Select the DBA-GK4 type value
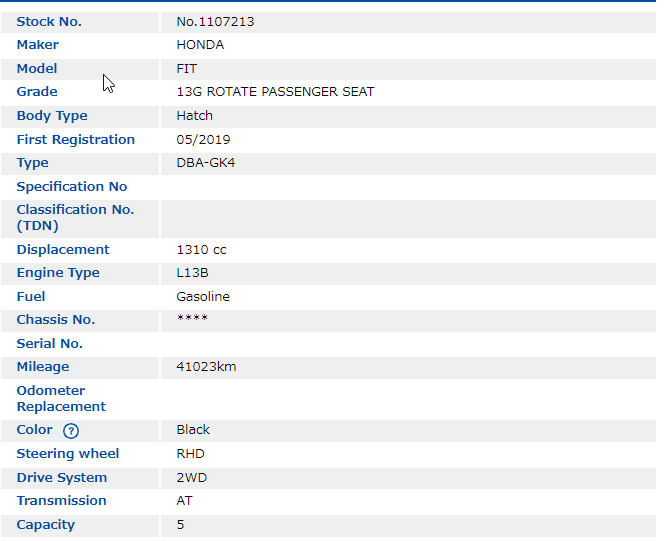 click(x=205, y=163)
